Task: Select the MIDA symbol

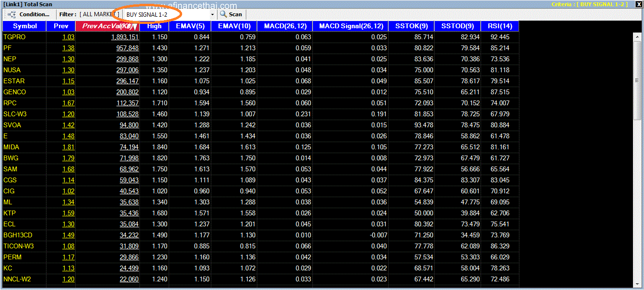Action: coord(11,147)
